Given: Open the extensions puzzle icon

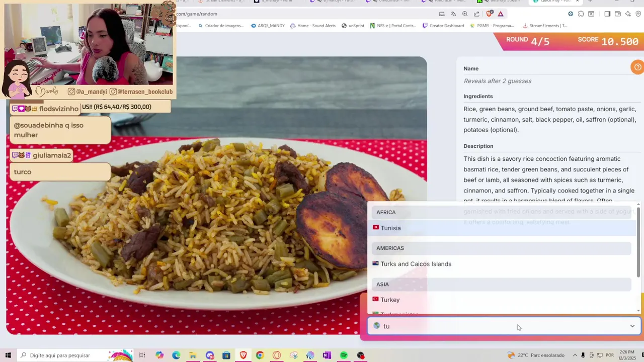Looking at the screenshot, I should point(581,14).
